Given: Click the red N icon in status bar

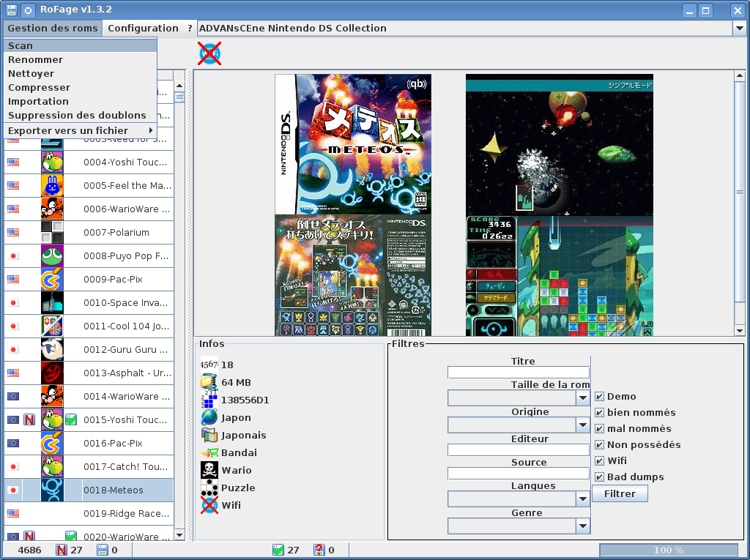Looking at the screenshot, I should pyautogui.click(x=62, y=550).
